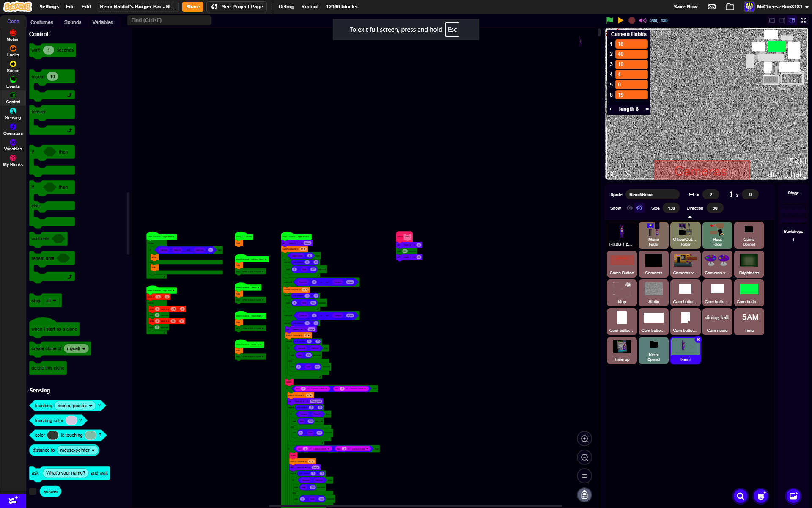
Task: Open the backpack button
Action: pyautogui.click(x=584, y=494)
